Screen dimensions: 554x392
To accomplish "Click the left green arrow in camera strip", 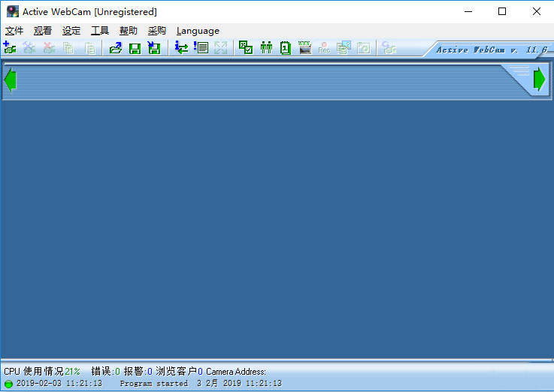I will (10, 80).
